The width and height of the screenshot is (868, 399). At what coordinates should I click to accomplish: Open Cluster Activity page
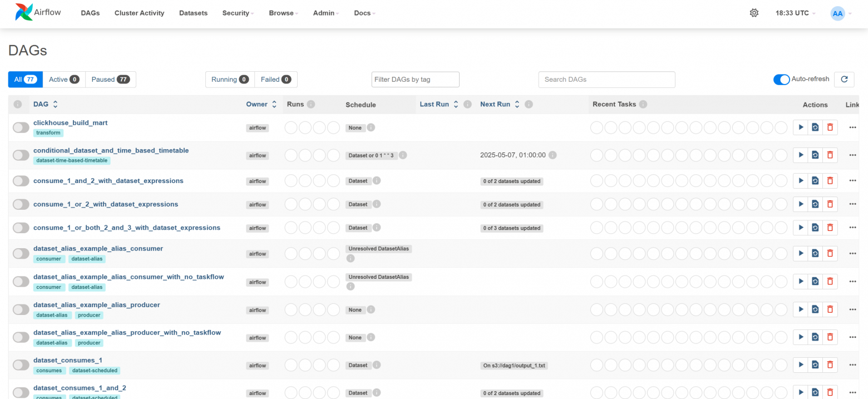click(139, 13)
